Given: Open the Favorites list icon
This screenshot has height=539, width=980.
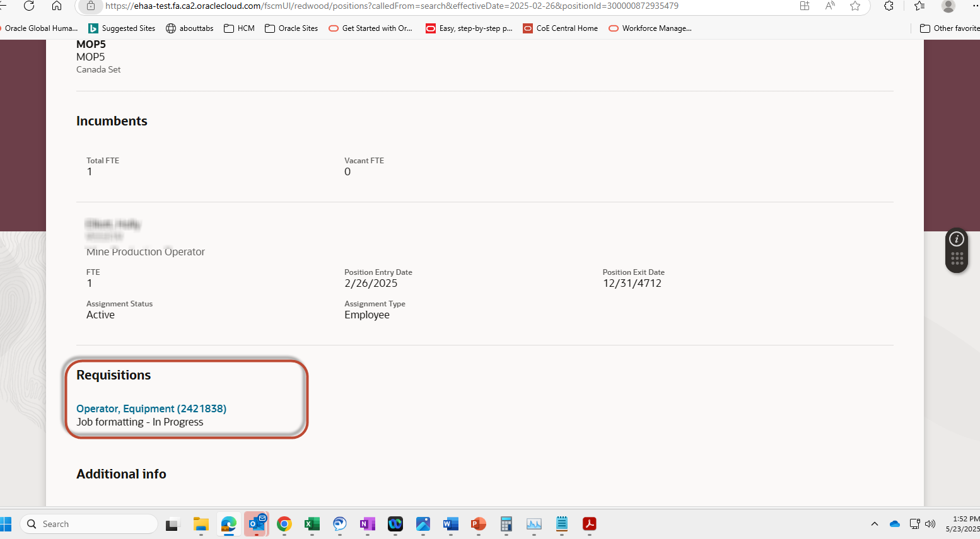Looking at the screenshot, I should tap(919, 6).
